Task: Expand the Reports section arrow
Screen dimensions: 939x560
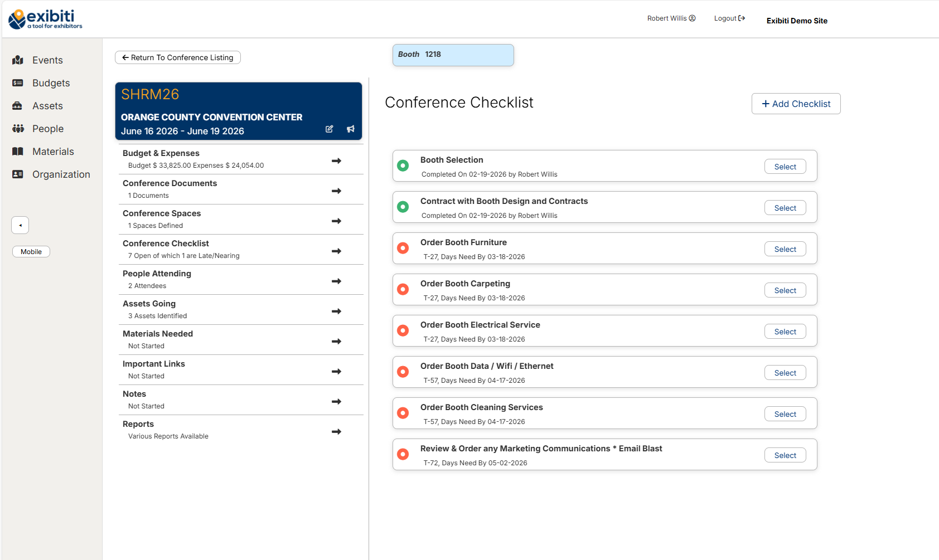Action: pos(336,431)
